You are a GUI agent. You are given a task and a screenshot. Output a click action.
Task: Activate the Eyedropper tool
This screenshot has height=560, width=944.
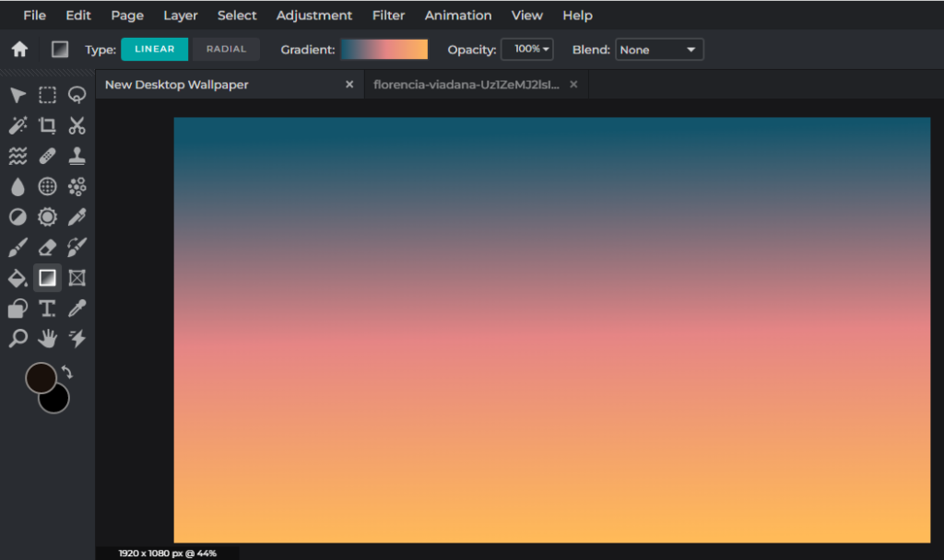point(77,308)
